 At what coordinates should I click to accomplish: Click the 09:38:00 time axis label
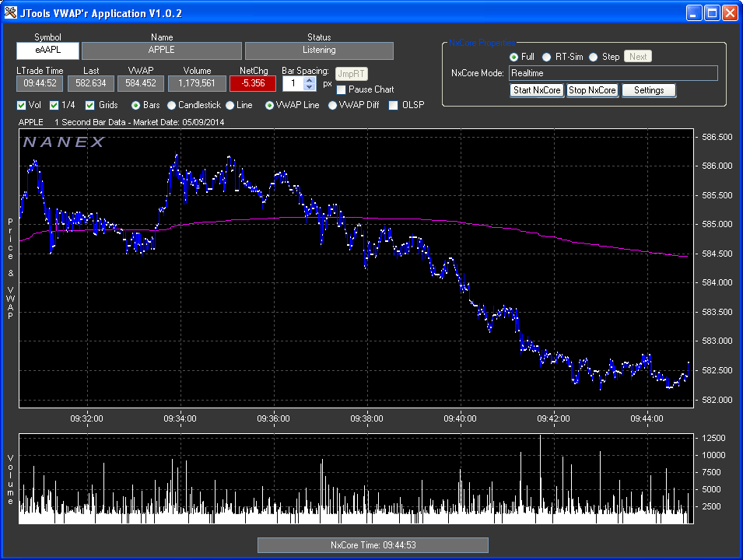366,418
